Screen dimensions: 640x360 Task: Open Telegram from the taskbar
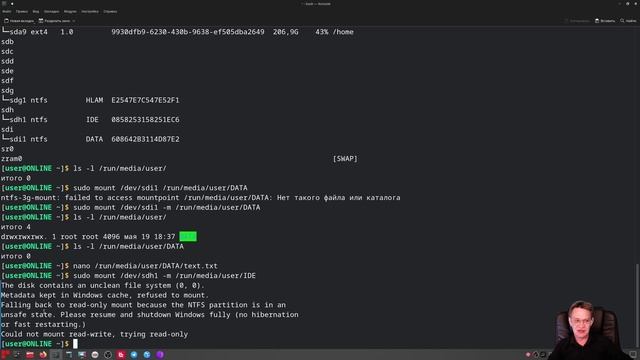tap(134, 355)
